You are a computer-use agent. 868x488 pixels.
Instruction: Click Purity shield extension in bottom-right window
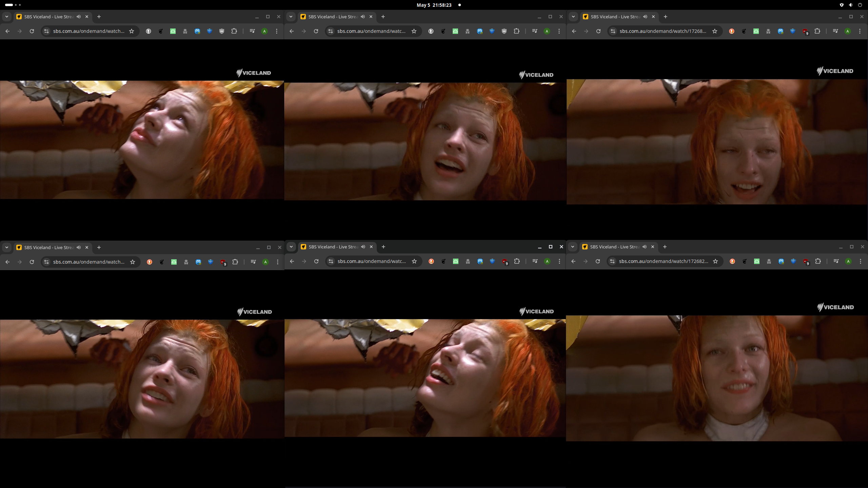click(x=793, y=261)
